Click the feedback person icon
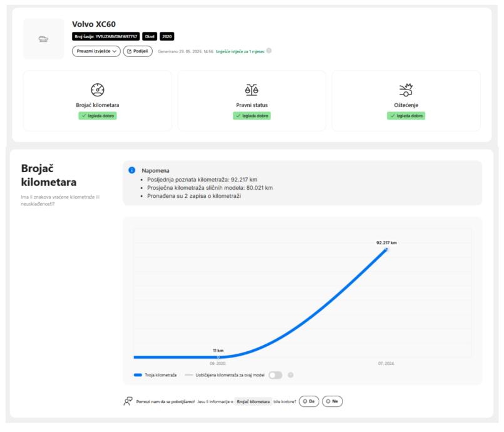This screenshot has width=504, height=432. click(x=128, y=401)
